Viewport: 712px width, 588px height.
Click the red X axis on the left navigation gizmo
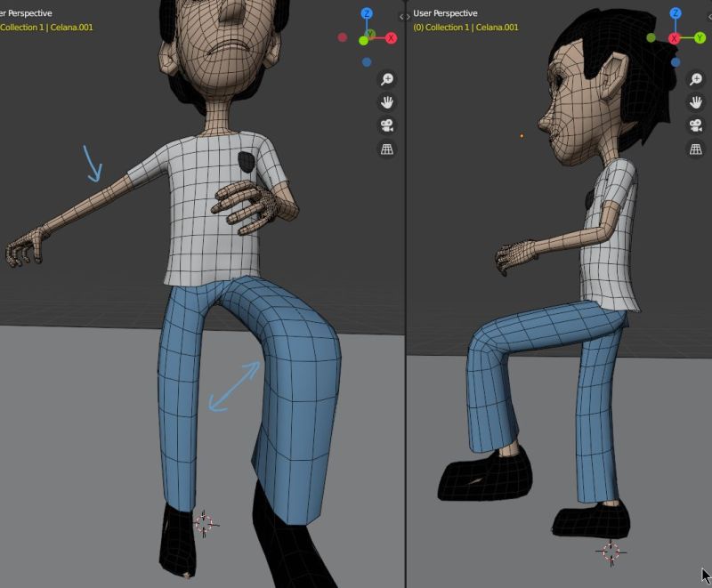tap(392, 37)
